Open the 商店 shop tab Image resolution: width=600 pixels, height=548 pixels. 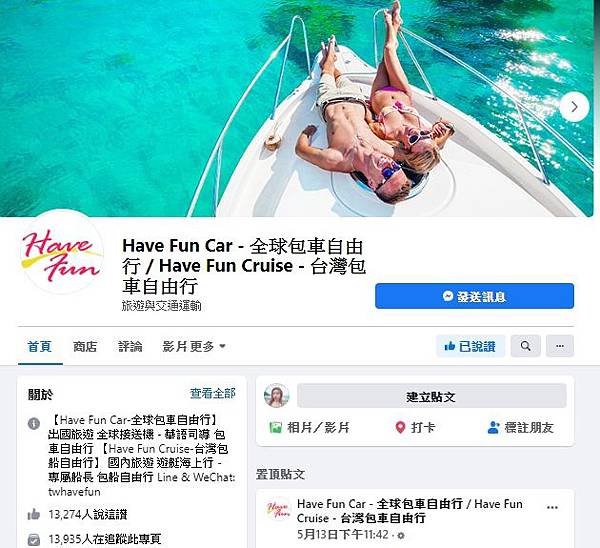click(85, 346)
